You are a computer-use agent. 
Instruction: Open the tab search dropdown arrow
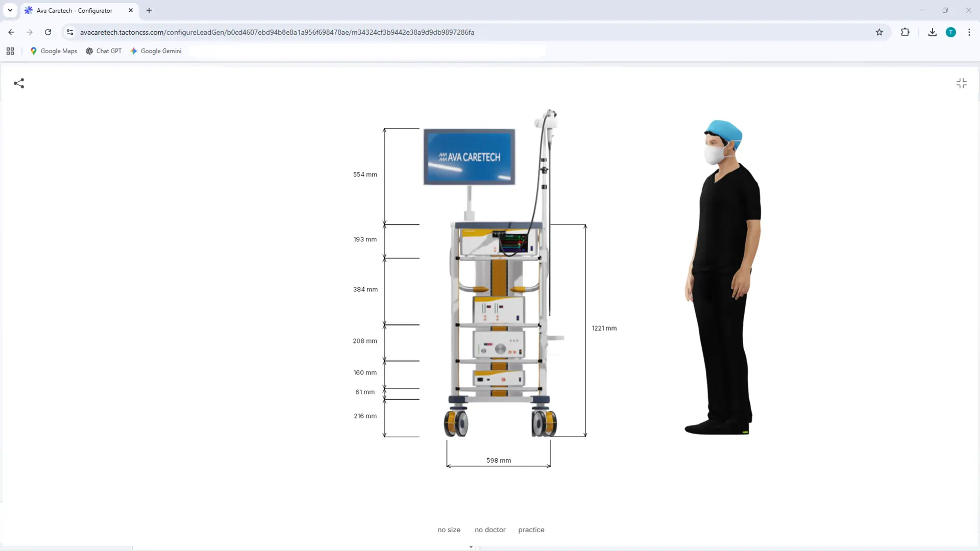(x=10, y=10)
